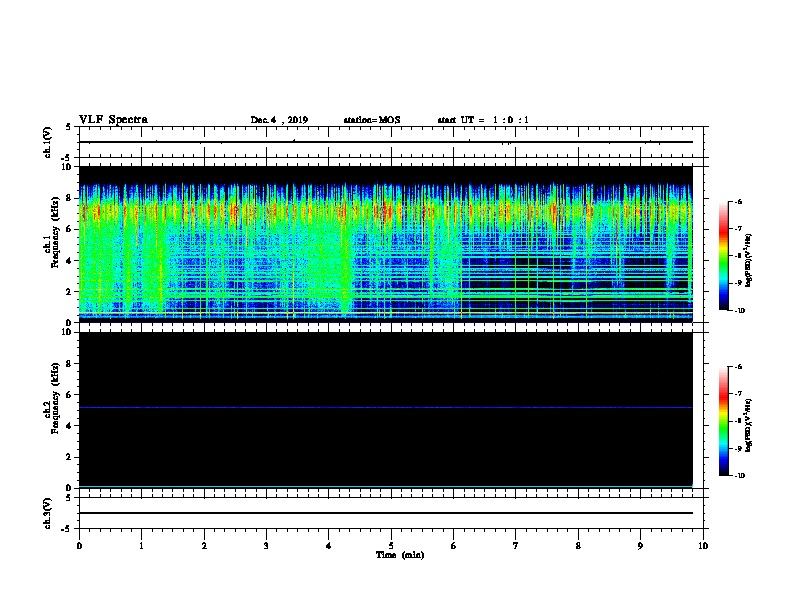
Task: Click time axis tick label "5"
Action: pos(391,546)
